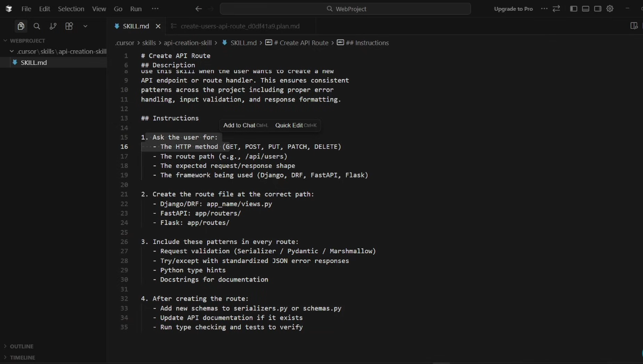
Task: Click the two-arrows swap layout icon
Action: tap(556, 9)
